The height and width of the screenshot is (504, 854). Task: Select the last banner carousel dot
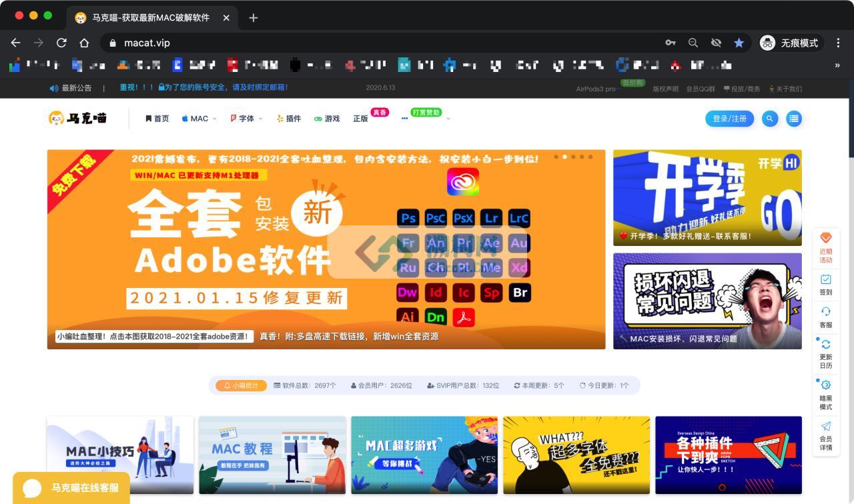click(590, 157)
